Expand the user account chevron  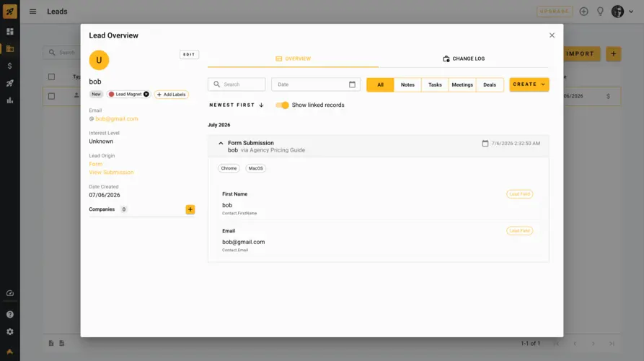tap(631, 12)
